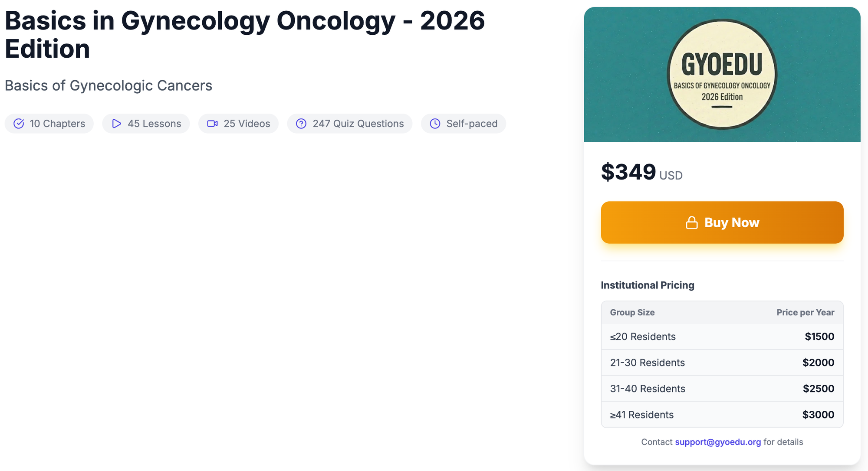This screenshot has height=471, width=868.
Task: Click the Group Size column header
Action: [x=632, y=312]
